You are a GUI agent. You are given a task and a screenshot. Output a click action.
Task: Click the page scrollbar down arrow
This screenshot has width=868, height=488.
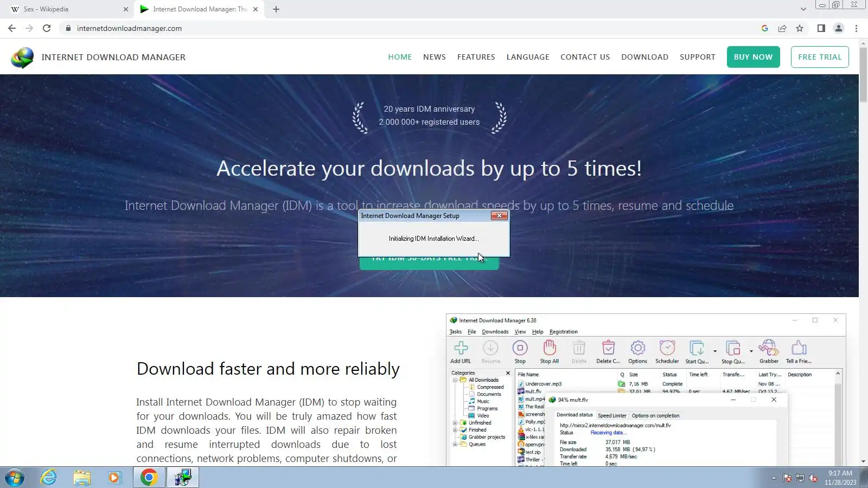tap(863, 462)
